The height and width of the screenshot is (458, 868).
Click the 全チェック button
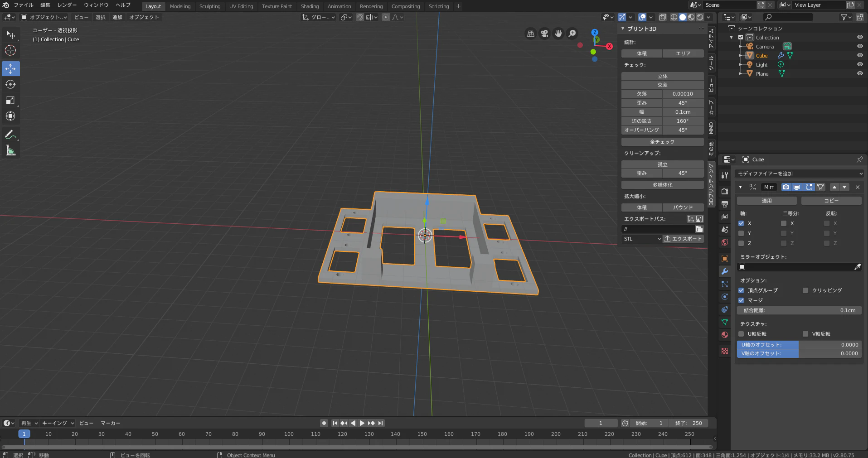pos(662,142)
